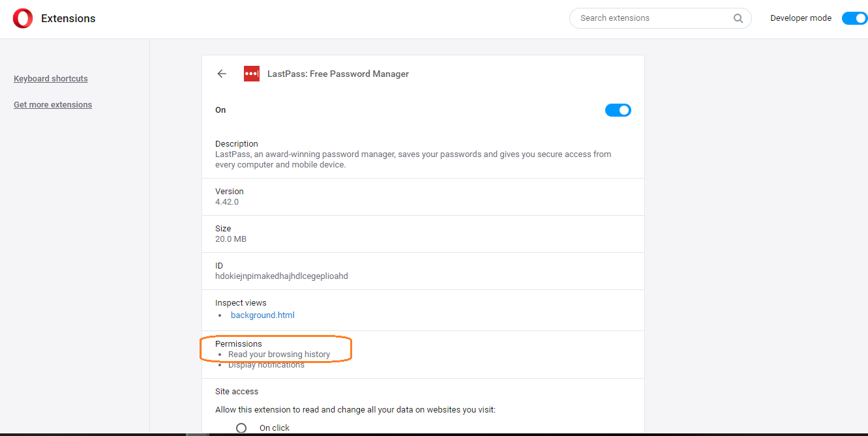The height and width of the screenshot is (436, 868).
Task: Click the version number 4.42.0
Action: pos(227,202)
